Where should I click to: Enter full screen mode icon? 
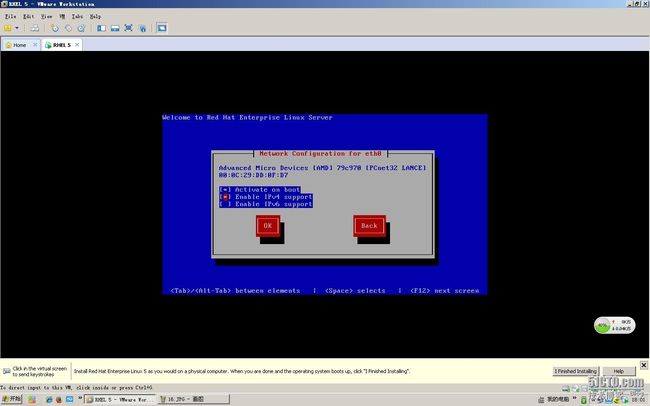click(x=129, y=28)
